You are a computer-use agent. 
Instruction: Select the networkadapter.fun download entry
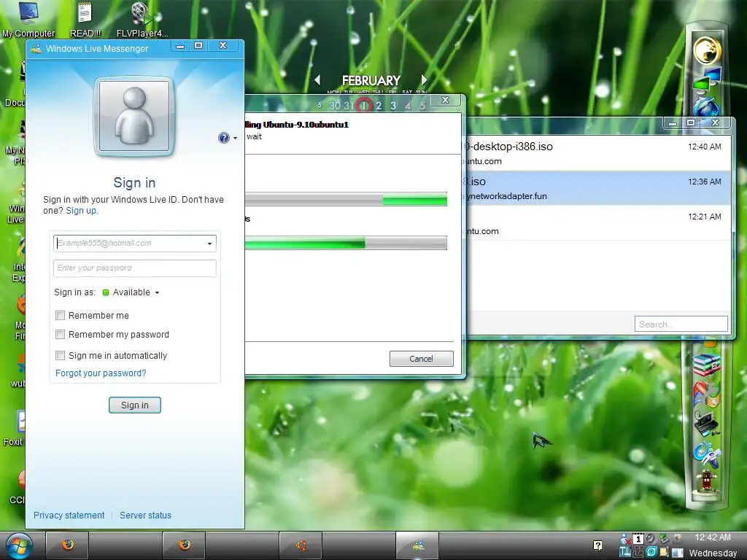[597, 188]
